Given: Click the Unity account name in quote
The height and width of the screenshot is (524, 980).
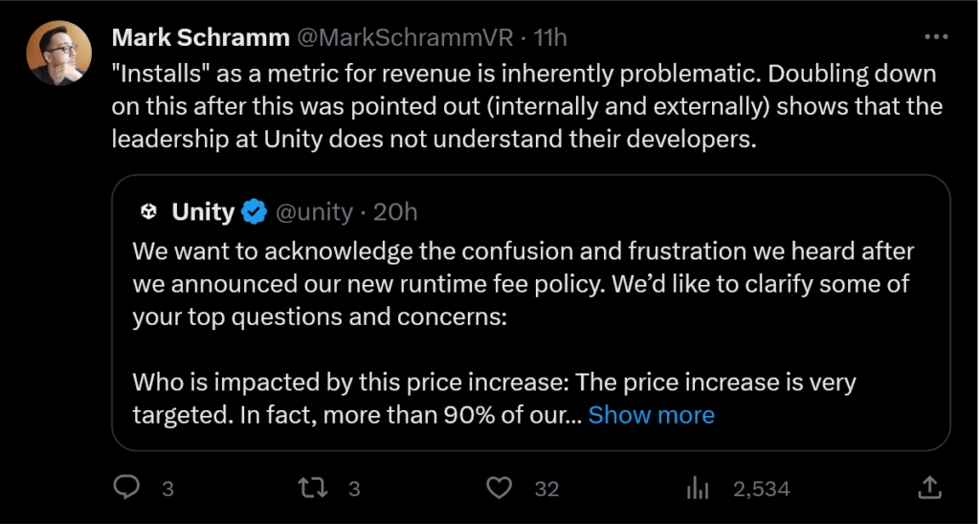Looking at the screenshot, I should [x=203, y=212].
